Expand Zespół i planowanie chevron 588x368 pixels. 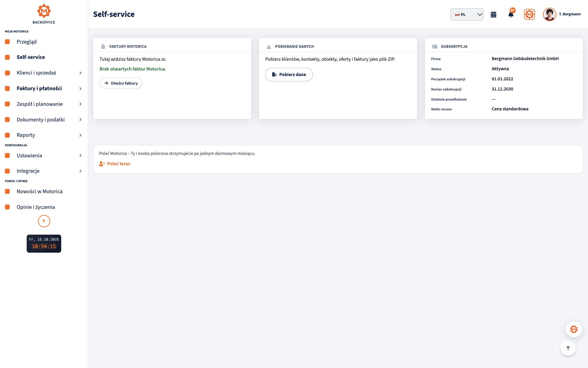tap(81, 104)
